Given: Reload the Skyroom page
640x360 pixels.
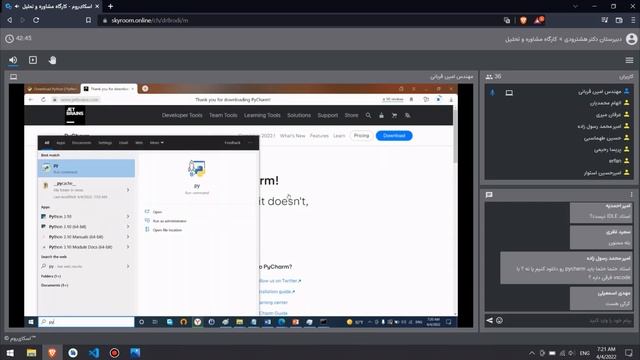Looking at the screenshot, I should click(36, 20).
